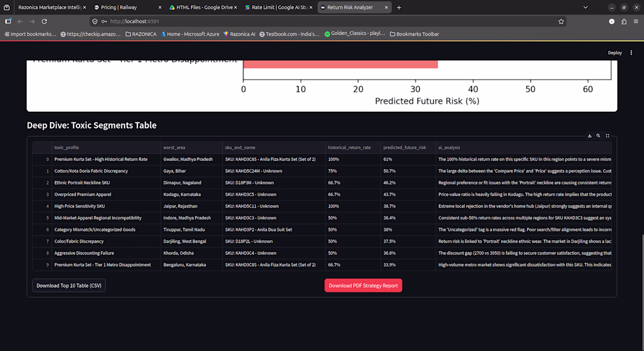Bookmark this page with star icon
The image size is (644, 351).
561,21
